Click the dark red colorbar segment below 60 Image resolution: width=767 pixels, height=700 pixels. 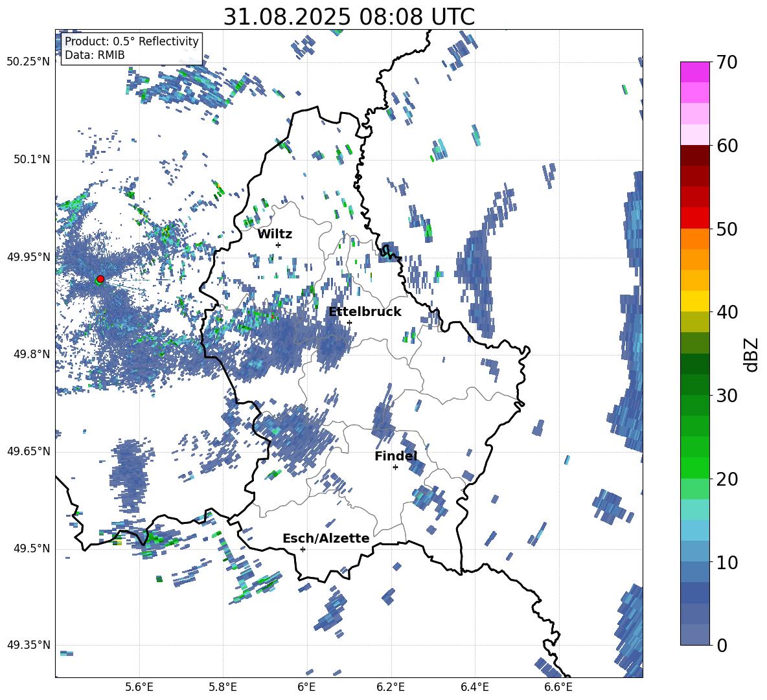click(x=694, y=155)
